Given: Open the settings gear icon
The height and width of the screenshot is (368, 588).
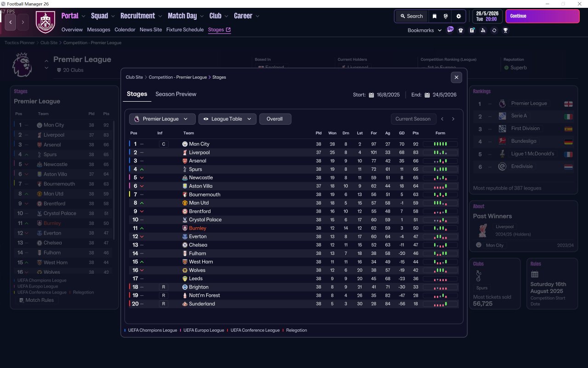Looking at the screenshot, I should (458, 16).
